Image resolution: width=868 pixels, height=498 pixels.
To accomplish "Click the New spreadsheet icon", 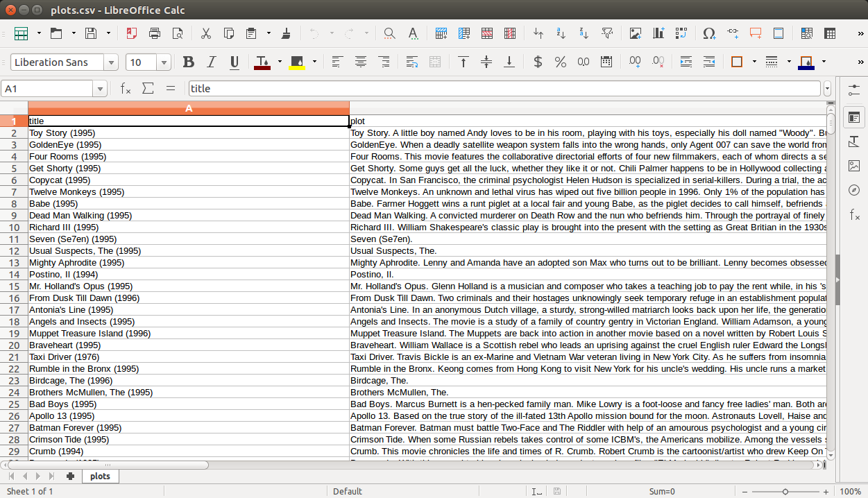I will pos(22,33).
